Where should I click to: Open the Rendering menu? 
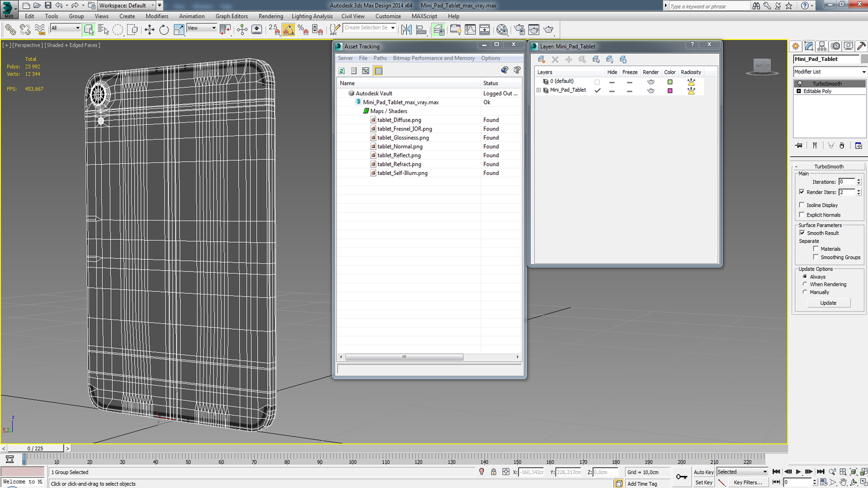(x=270, y=16)
